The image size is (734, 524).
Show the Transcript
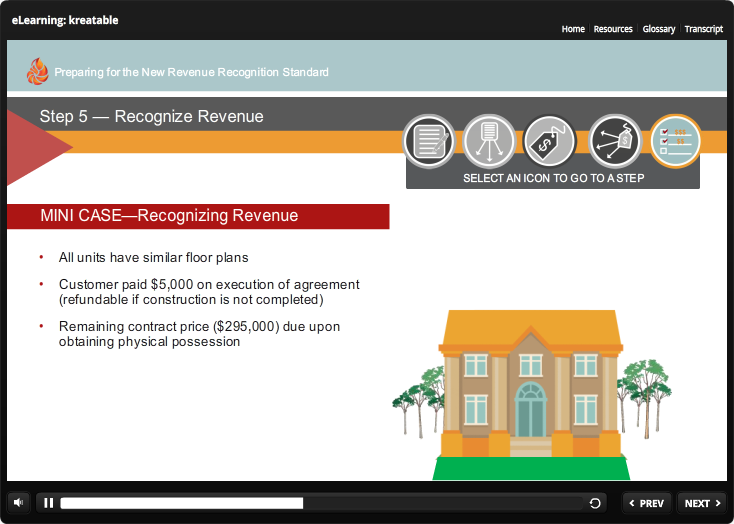point(704,29)
